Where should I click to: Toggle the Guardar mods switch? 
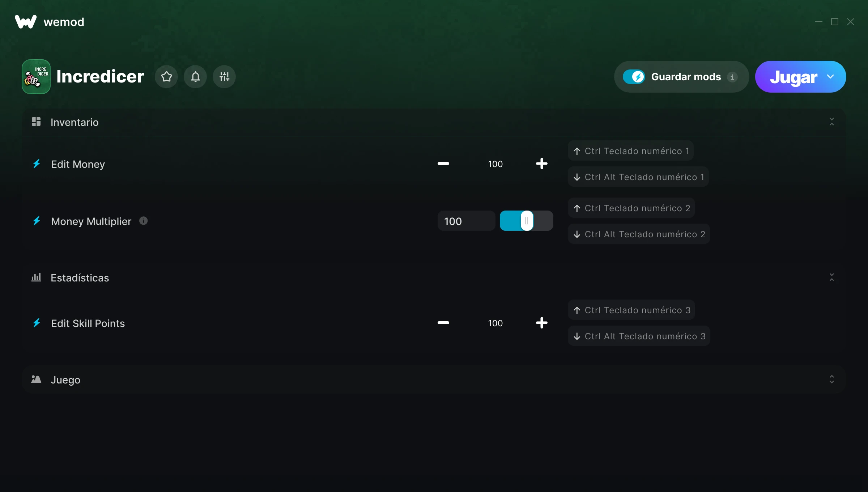click(634, 77)
